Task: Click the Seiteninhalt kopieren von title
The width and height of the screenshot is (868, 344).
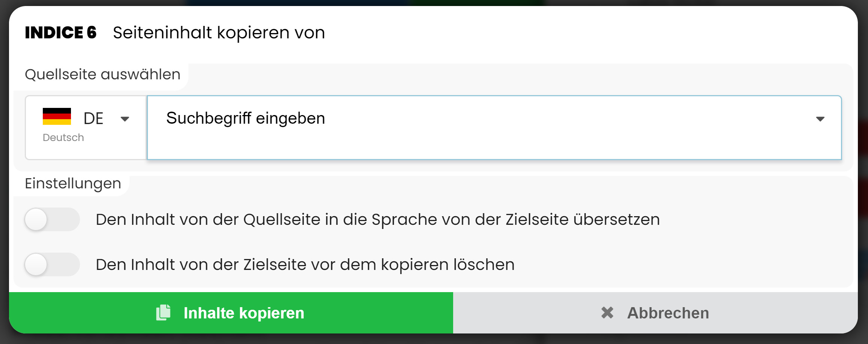Action: coord(219,33)
